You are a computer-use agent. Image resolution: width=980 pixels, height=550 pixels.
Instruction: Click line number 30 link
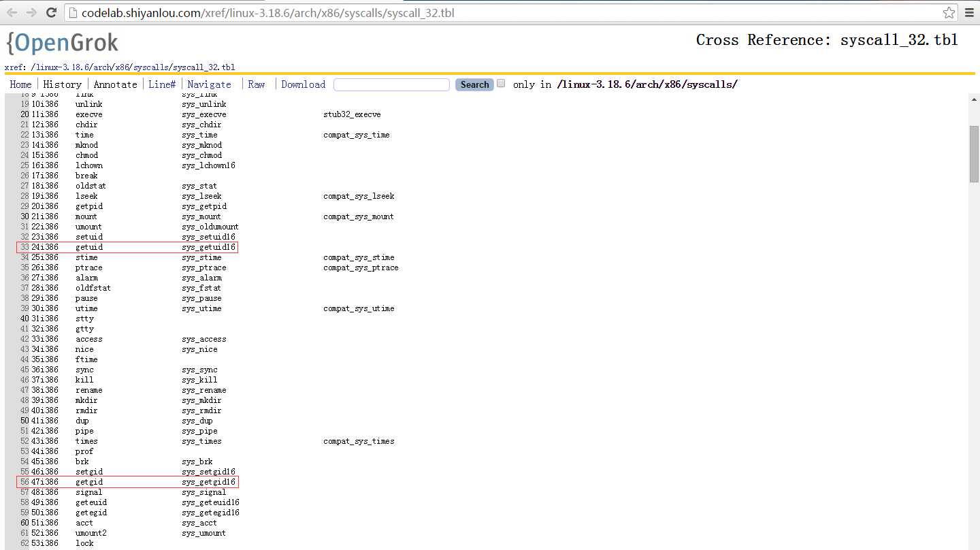pyautogui.click(x=24, y=216)
